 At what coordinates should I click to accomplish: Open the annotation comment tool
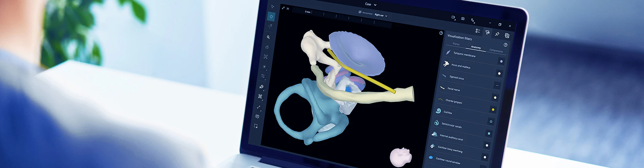coord(257,117)
